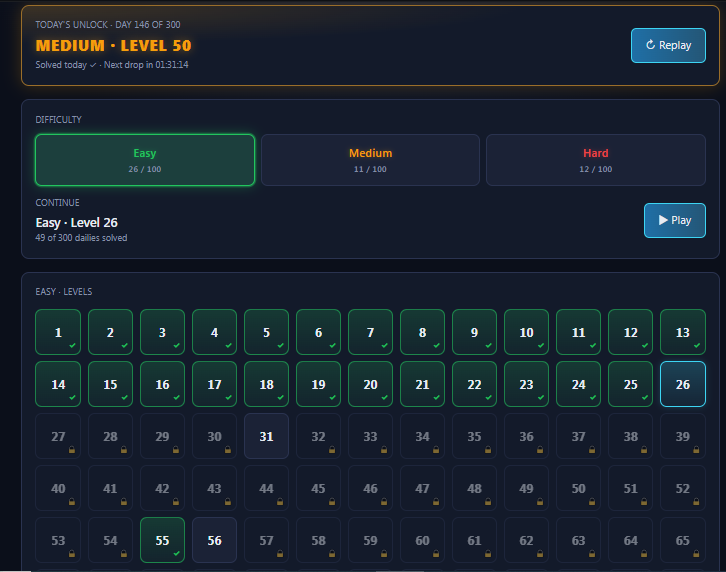Open level 8 tile
Screen dimensions: 726x572
pyautogui.click(x=422, y=332)
